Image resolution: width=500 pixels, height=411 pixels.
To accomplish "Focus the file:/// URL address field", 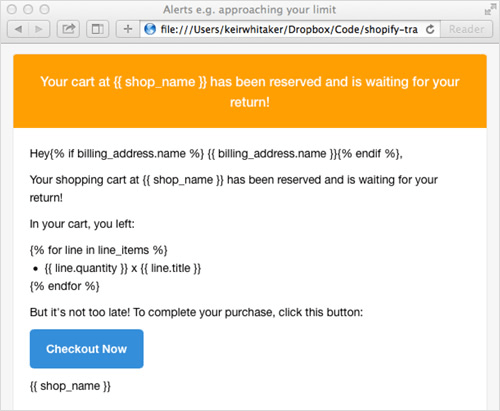I will tap(289, 29).
